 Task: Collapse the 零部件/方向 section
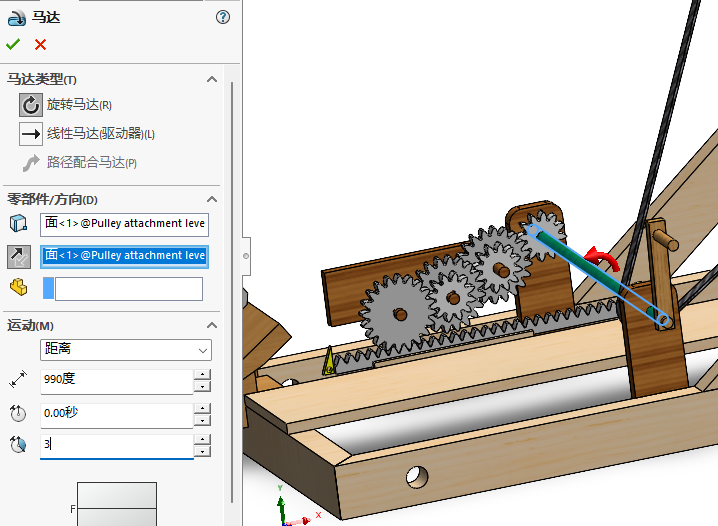click(x=211, y=200)
